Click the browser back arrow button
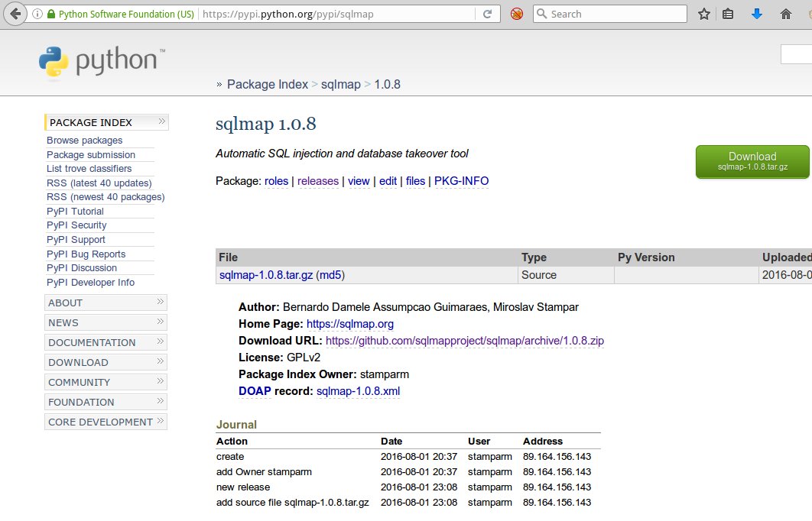Viewport: 812px width, 521px height. click(x=15, y=14)
